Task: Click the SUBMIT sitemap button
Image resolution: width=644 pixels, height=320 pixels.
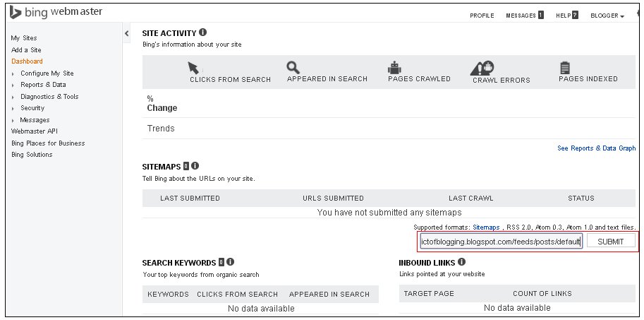Action: click(611, 242)
